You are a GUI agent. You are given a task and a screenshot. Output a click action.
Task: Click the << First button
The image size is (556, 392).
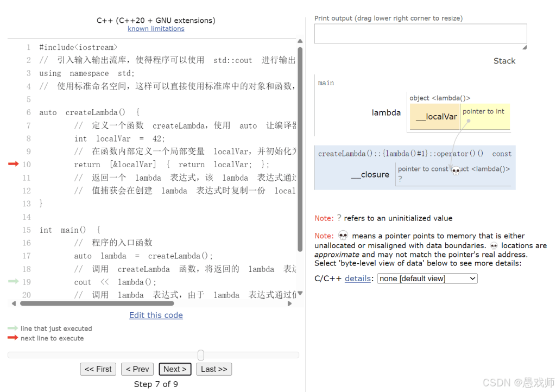98,369
